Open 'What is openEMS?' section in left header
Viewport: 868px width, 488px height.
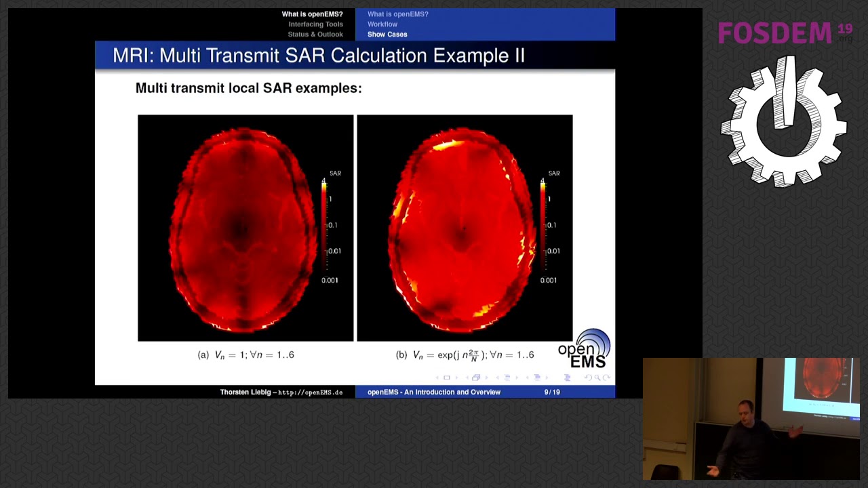[313, 14]
